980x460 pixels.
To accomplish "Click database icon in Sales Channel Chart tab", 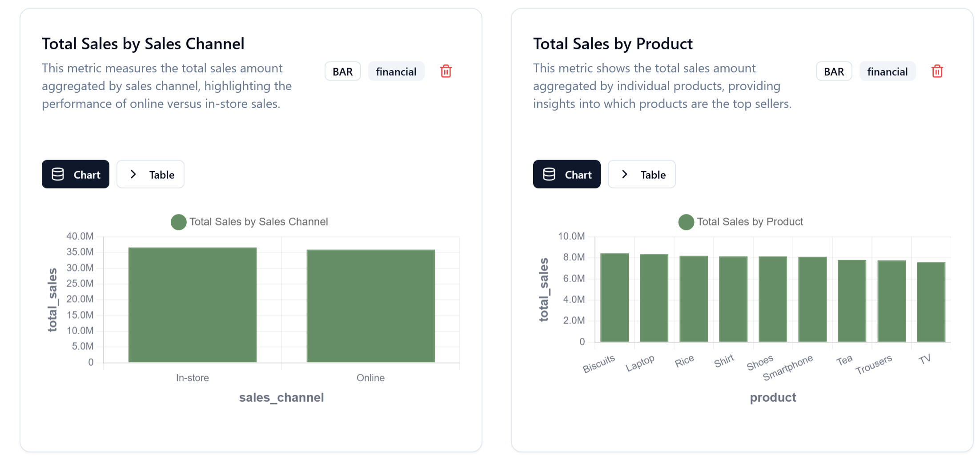I will pyautogui.click(x=58, y=174).
